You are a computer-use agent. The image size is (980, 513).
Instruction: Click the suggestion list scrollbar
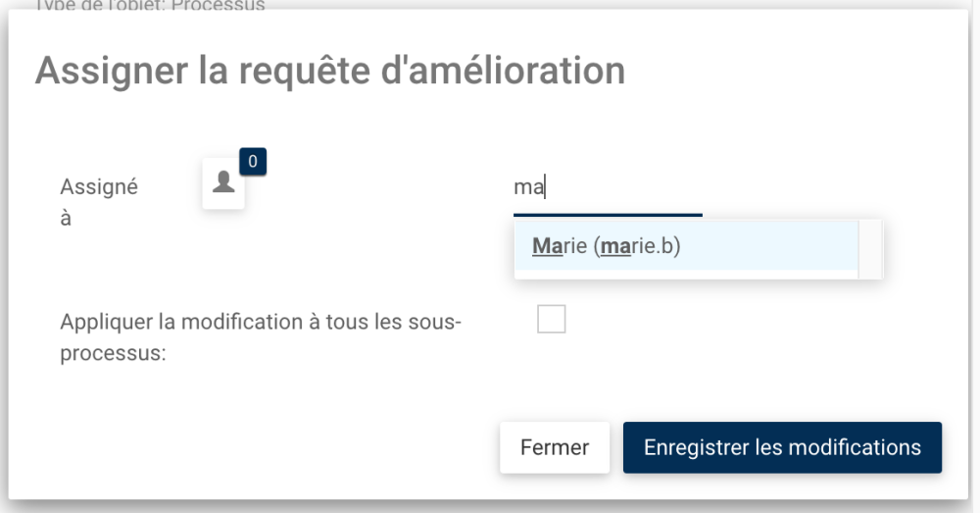[869, 246]
